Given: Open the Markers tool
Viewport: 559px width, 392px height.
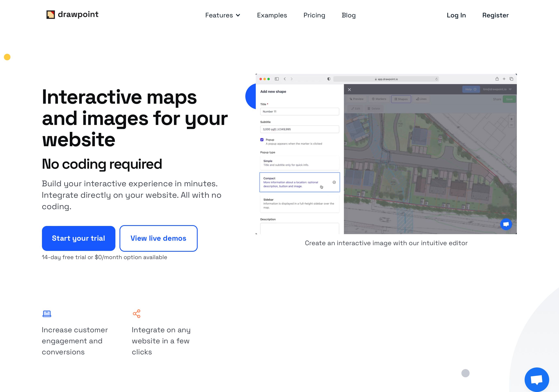Looking at the screenshot, I should (x=379, y=99).
